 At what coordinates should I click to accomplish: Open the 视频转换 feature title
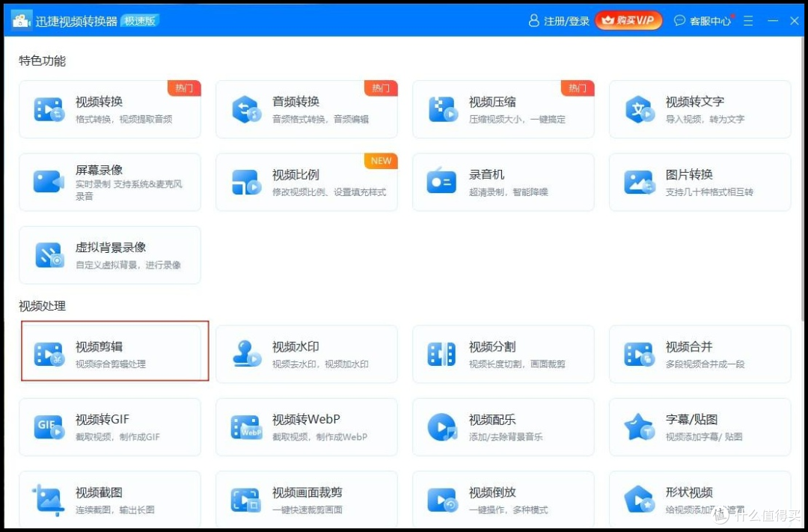[x=99, y=102]
